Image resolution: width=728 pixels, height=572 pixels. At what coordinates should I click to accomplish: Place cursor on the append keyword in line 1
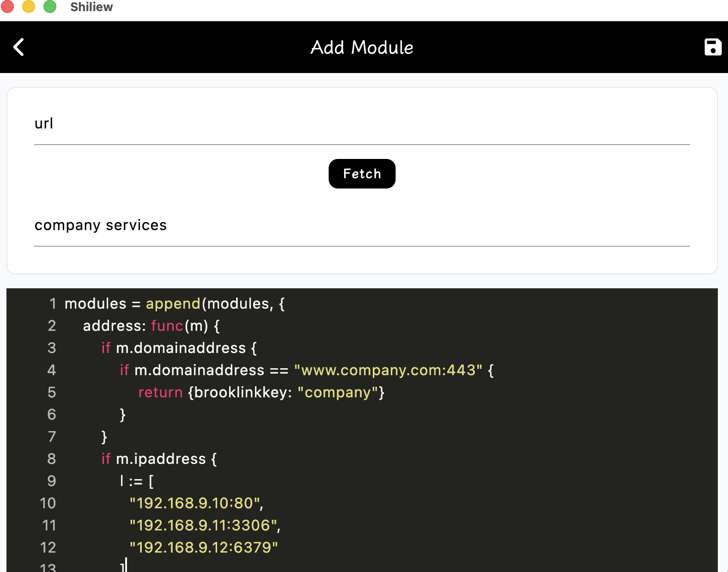pyautogui.click(x=173, y=304)
